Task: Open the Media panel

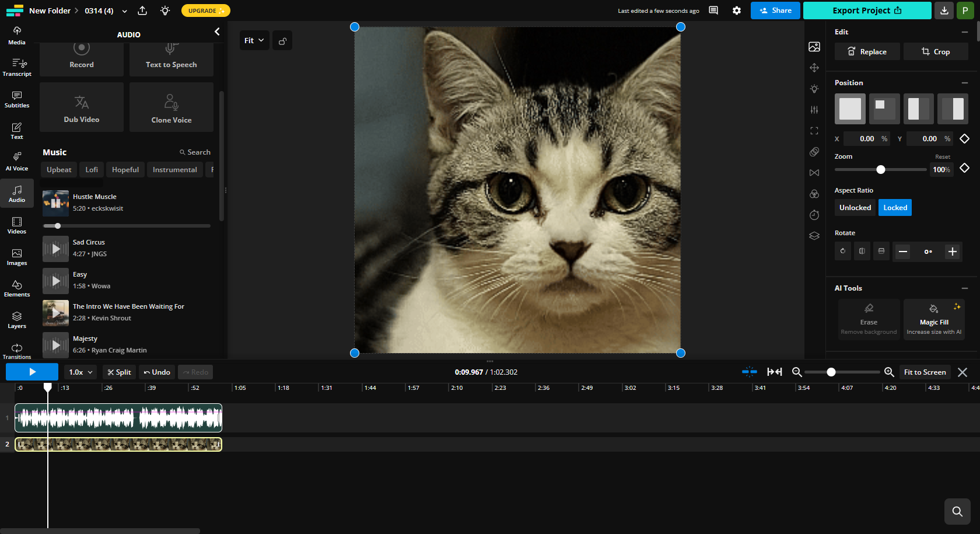Action: (x=16, y=34)
